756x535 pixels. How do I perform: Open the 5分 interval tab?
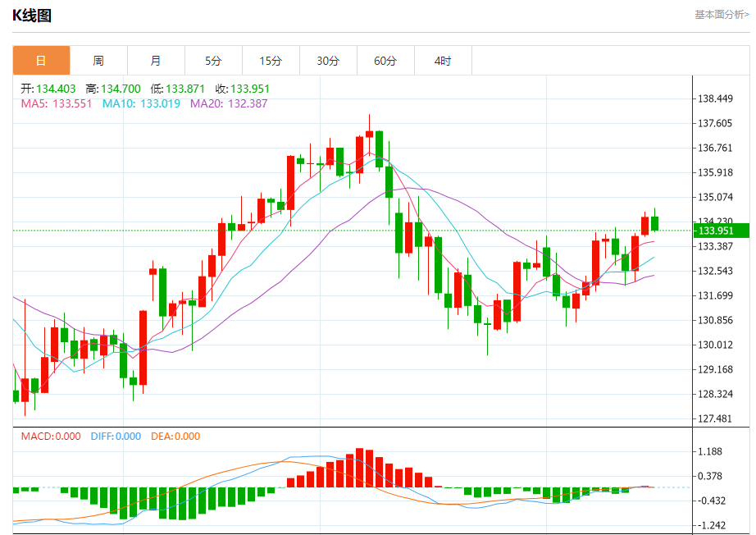click(213, 61)
